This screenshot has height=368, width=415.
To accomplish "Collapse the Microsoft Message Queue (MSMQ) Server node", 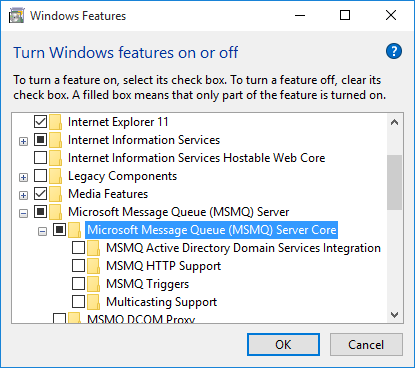I will coord(23,213).
